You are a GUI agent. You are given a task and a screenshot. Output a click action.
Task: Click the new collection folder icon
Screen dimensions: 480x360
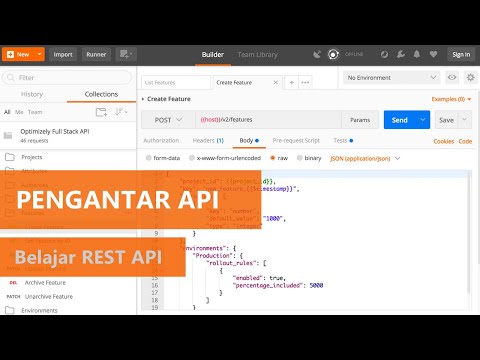pyautogui.click(x=101, y=112)
